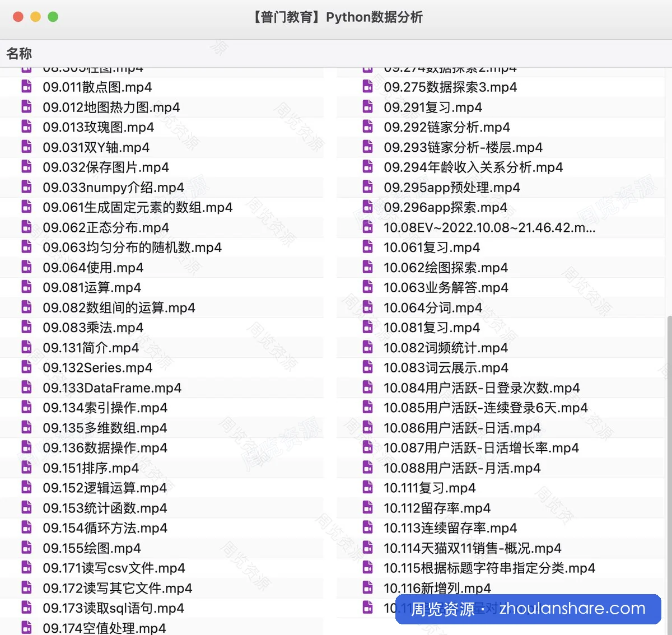Select file name 09.292链家分析.mp4
The image size is (672, 635).
447,127
